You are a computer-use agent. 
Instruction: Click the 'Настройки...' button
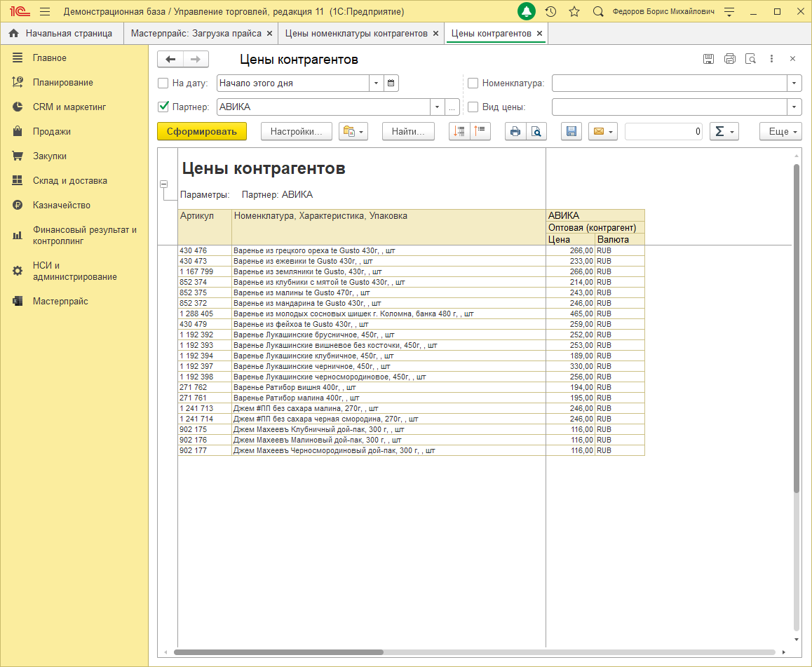pos(296,131)
